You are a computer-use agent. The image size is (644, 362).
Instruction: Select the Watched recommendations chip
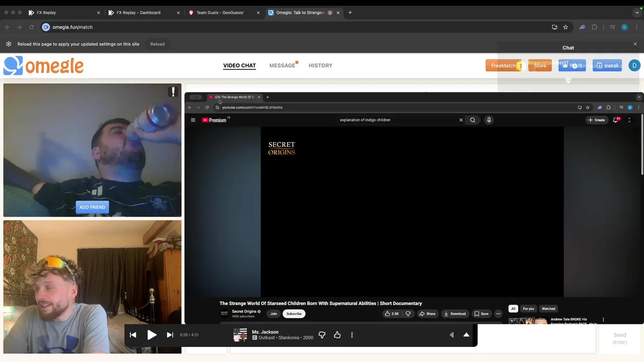548,309
